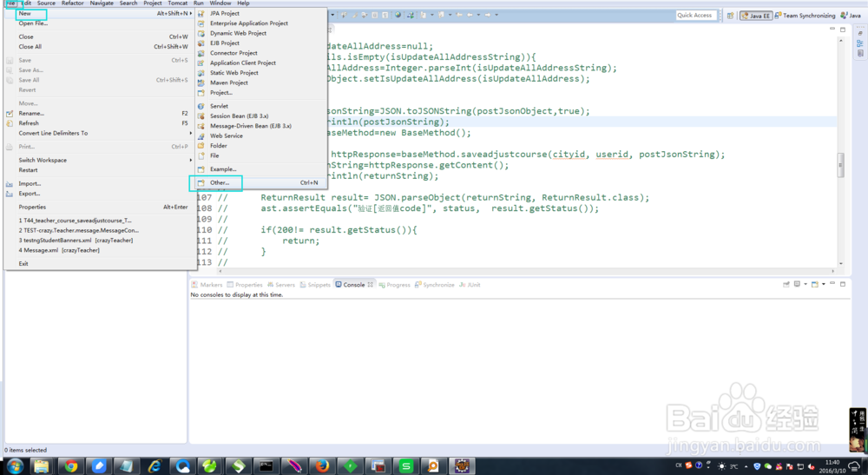The height and width of the screenshot is (475, 868).
Task: Switch to the Synchronize tab
Action: pyautogui.click(x=435, y=285)
